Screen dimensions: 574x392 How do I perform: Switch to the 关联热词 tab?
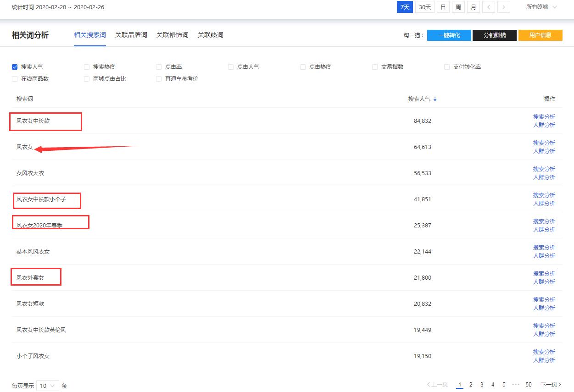(210, 35)
